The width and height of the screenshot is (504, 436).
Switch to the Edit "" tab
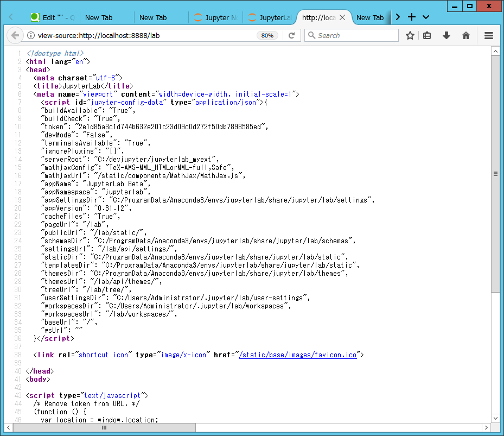(53, 18)
